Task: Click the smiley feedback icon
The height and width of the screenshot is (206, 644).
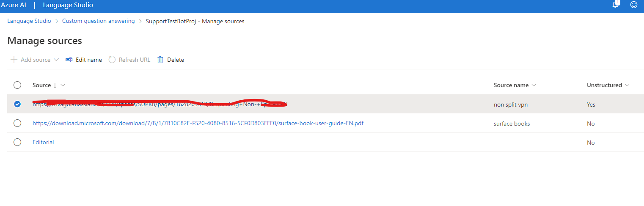Action: pos(634,5)
